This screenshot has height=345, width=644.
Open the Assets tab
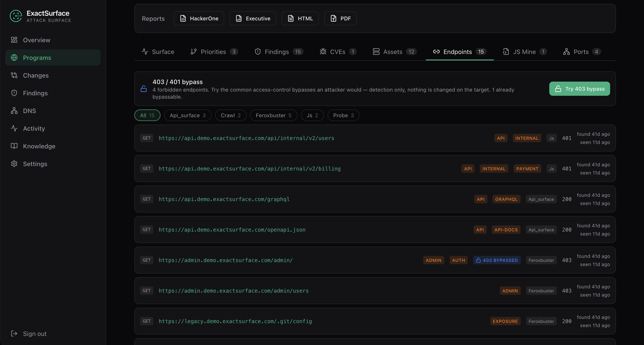tap(395, 52)
